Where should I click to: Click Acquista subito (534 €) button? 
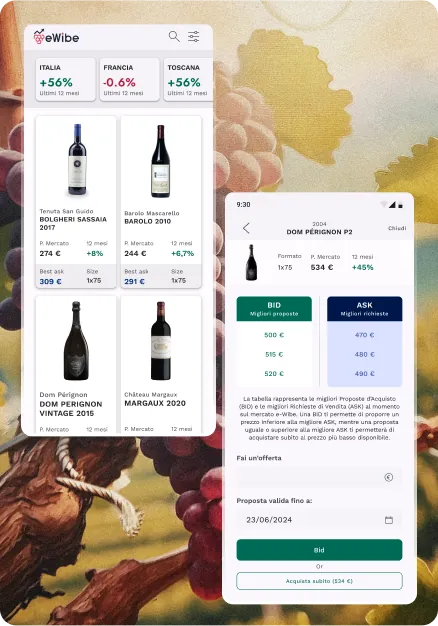[x=319, y=581]
